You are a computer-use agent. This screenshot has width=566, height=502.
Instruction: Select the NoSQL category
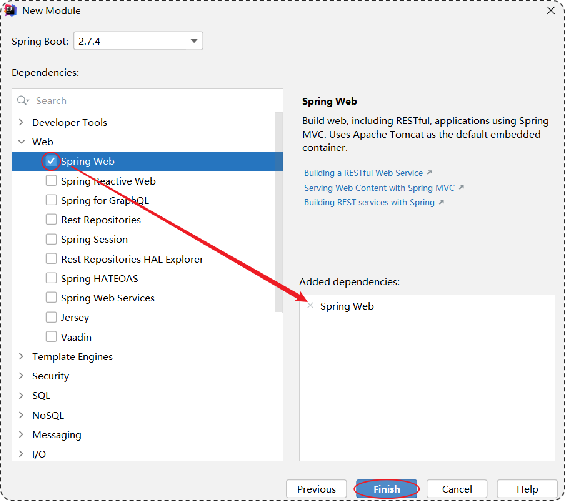48,415
